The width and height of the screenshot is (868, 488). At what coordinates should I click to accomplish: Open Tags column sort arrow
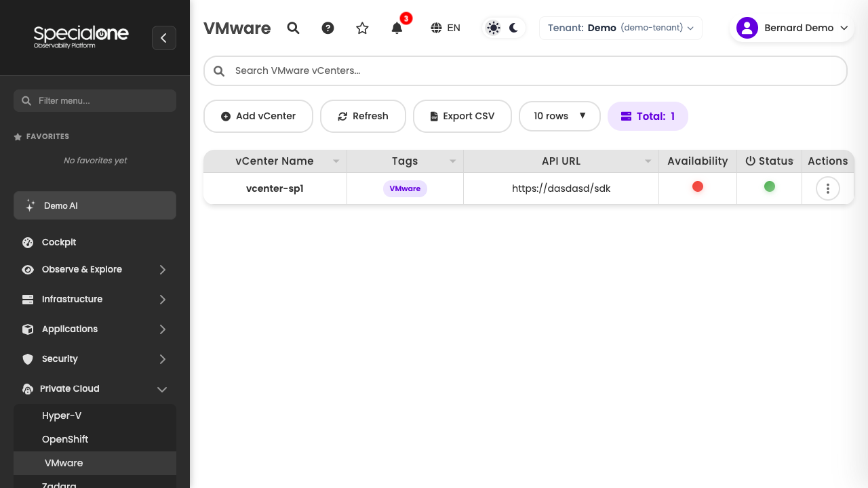[x=453, y=161]
